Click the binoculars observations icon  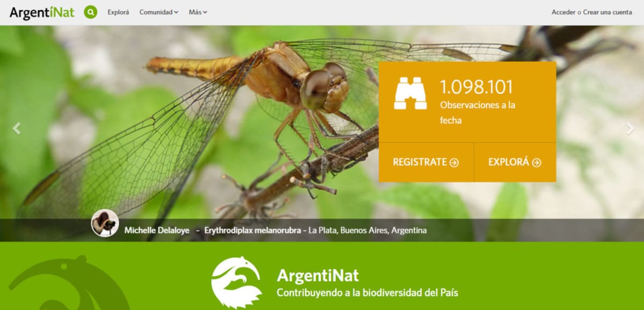pyautogui.click(x=411, y=92)
